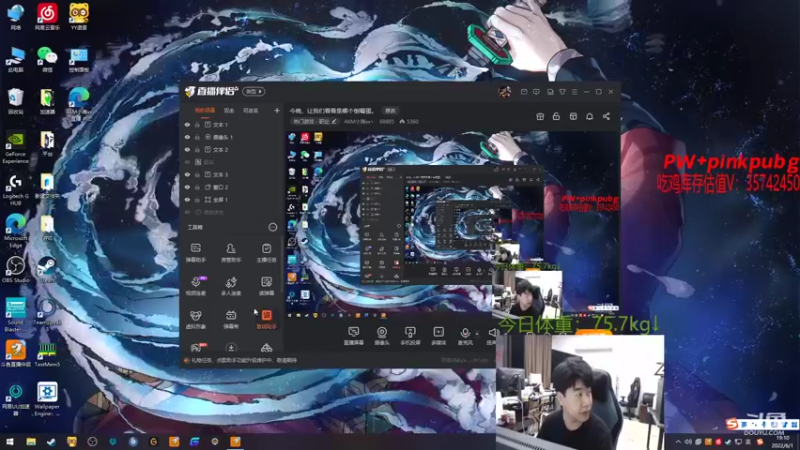Hide the 文本 1 source with its eye icon

[187, 124]
